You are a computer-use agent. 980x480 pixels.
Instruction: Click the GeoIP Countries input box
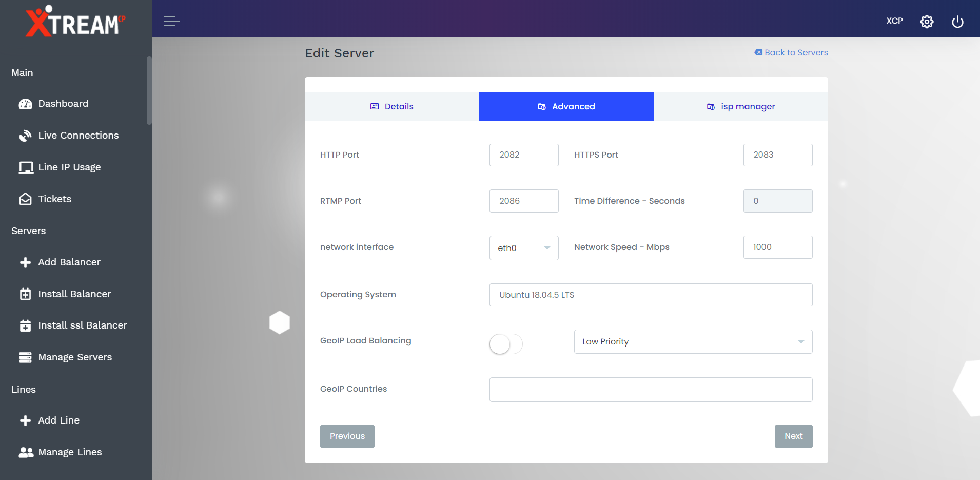coord(651,390)
